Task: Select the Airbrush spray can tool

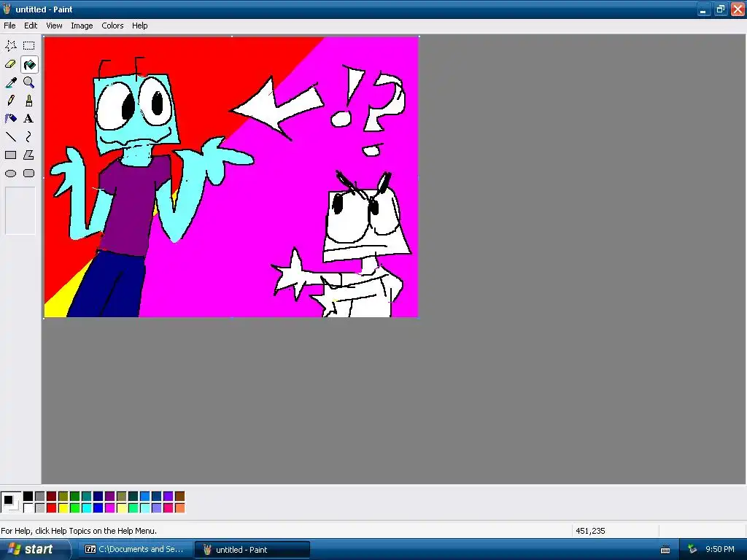Action: pyautogui.click(x=10, y=119)
